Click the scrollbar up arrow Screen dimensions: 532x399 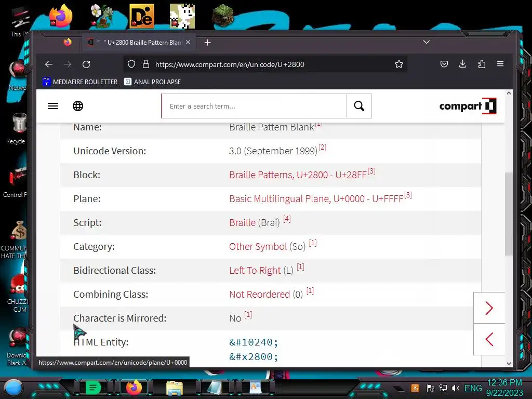(x=509, y=94)
